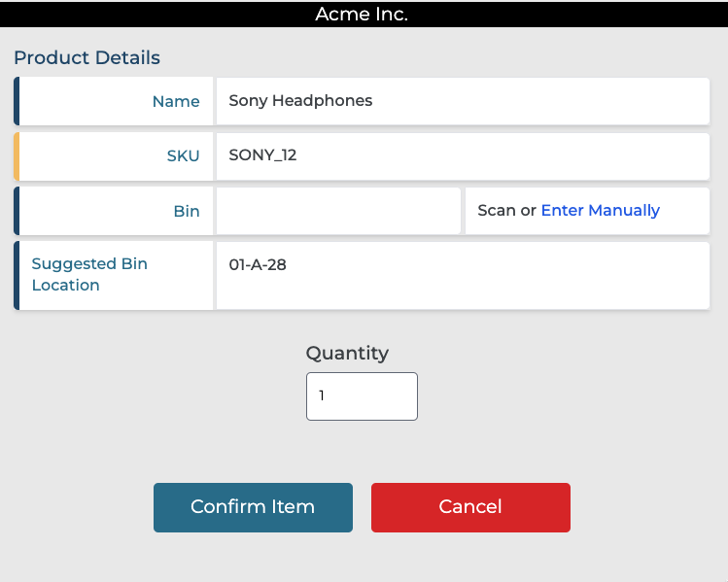Focus the empty Bin input field
Image resolution: width=728 pixels, height=582 pixels.
pyautogui.click(x=337, y=211)
